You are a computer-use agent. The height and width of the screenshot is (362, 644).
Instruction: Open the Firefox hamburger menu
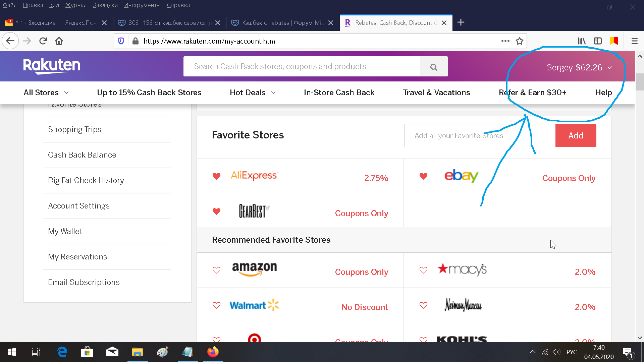[x=634, y=41]
